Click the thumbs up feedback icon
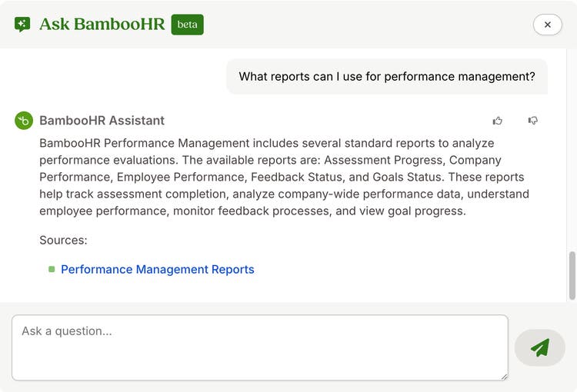Screen dimensions: 577x392 point(498,121)
